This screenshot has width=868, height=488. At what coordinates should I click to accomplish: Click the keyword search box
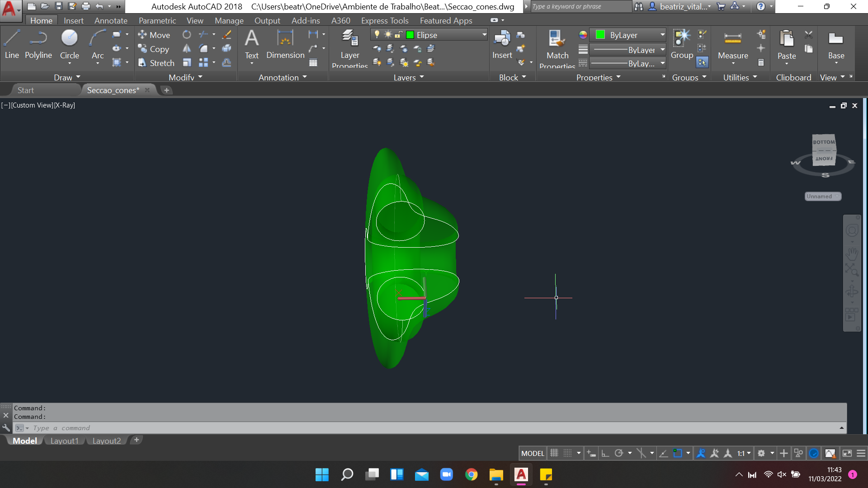click(x=580, y=6)
